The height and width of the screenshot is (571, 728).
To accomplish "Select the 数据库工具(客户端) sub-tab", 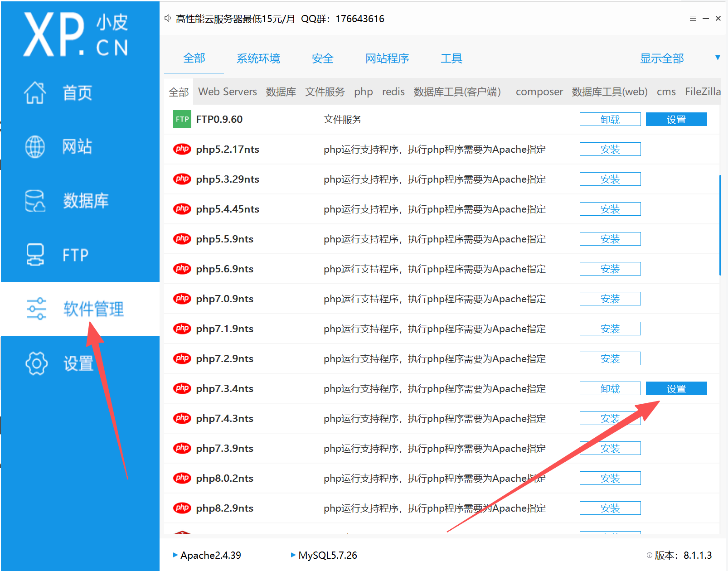I will (457, 92).
